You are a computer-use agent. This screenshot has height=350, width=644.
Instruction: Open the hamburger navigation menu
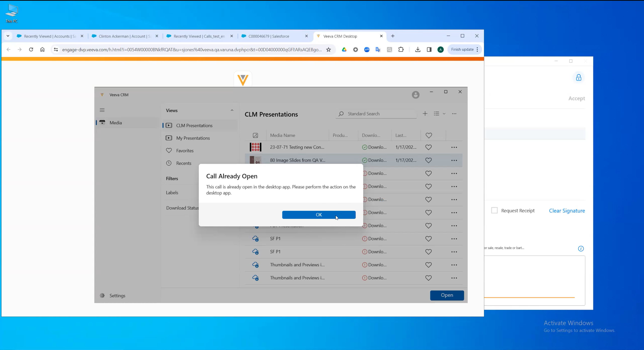tap(102, 110)
